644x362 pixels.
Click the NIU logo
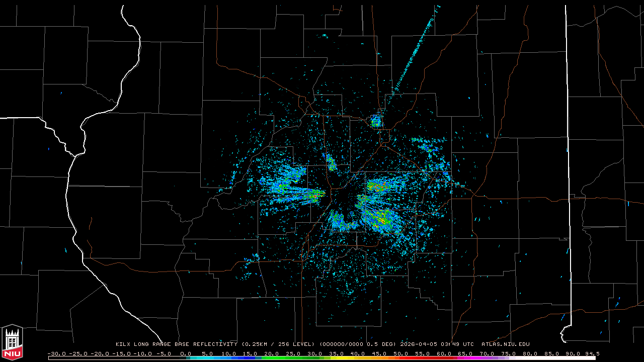coord(12,342)
